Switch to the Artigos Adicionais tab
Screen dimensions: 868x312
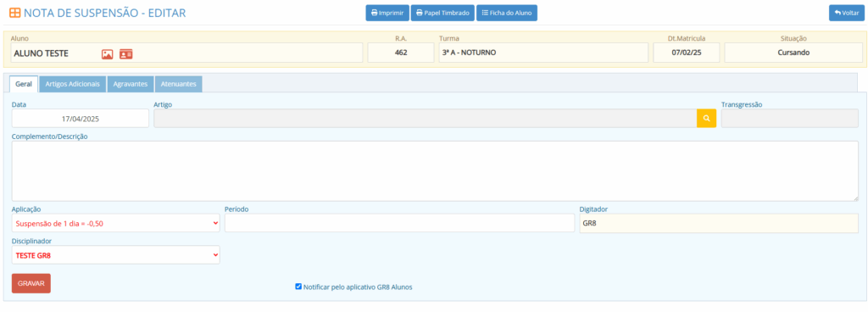pyautogui.click(x=73, y=84)
